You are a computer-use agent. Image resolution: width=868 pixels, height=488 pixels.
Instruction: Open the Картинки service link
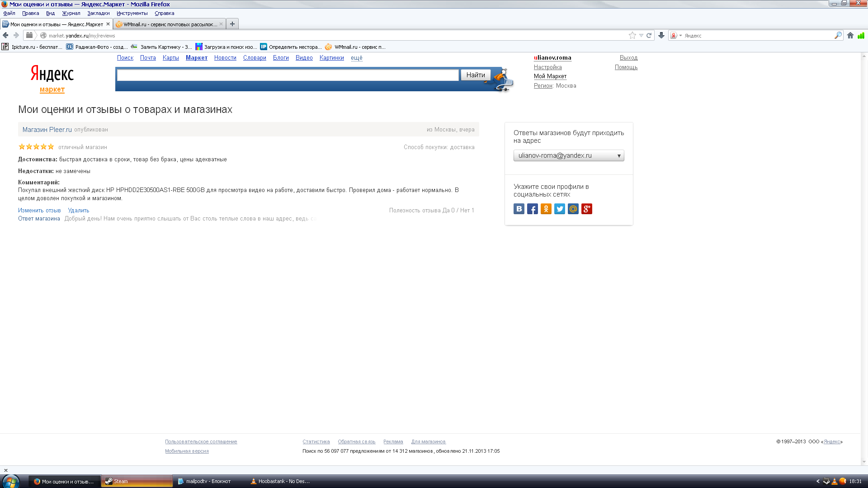(332, 58)
